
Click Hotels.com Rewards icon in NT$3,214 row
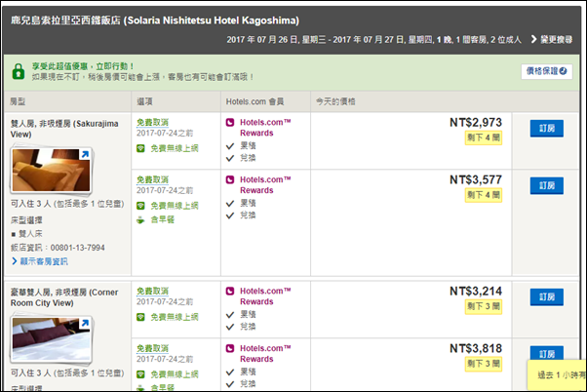coord(230,292)
